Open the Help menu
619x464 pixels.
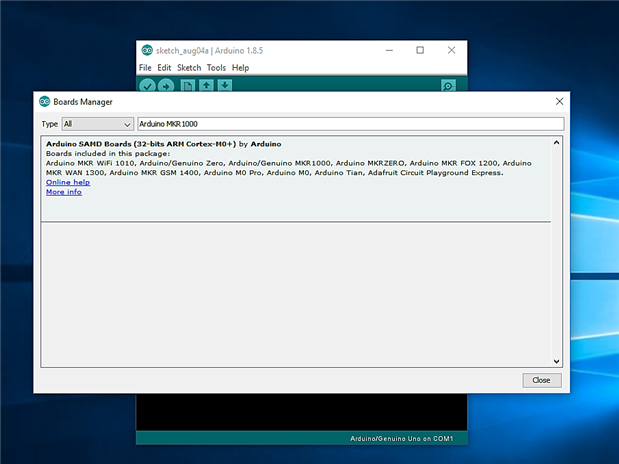(240, 68)
